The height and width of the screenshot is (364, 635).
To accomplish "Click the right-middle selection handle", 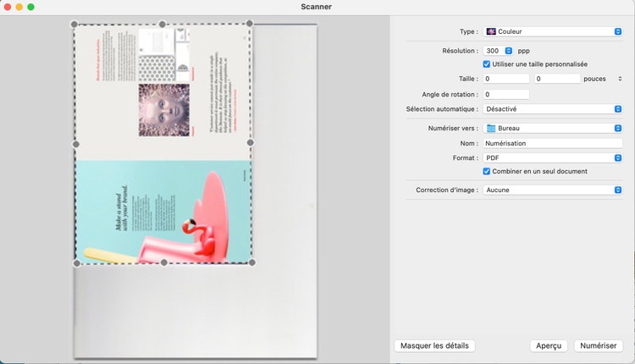I will [x=251, y=142].
